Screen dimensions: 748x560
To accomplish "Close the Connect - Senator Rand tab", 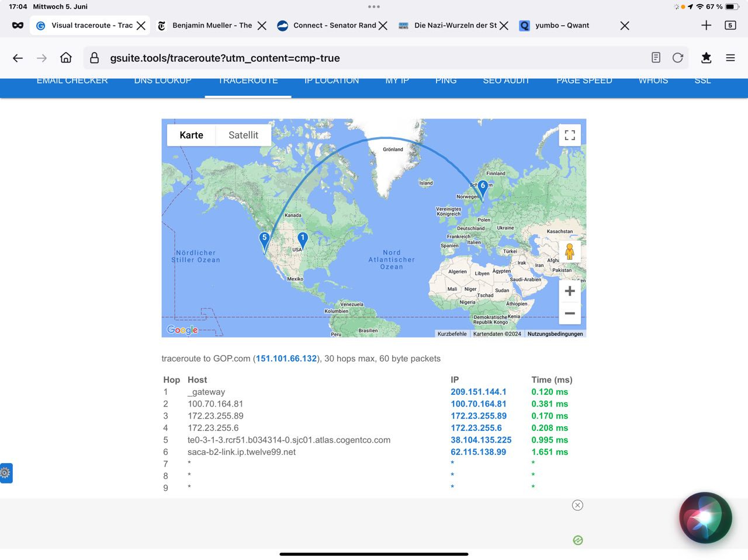I will (x=383, y=26).
